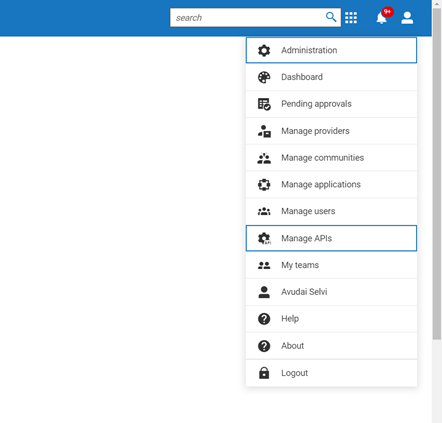Choose About from the menu
Image resolution: width=442 pixels, height=423 pixels.
pos(331,346)
